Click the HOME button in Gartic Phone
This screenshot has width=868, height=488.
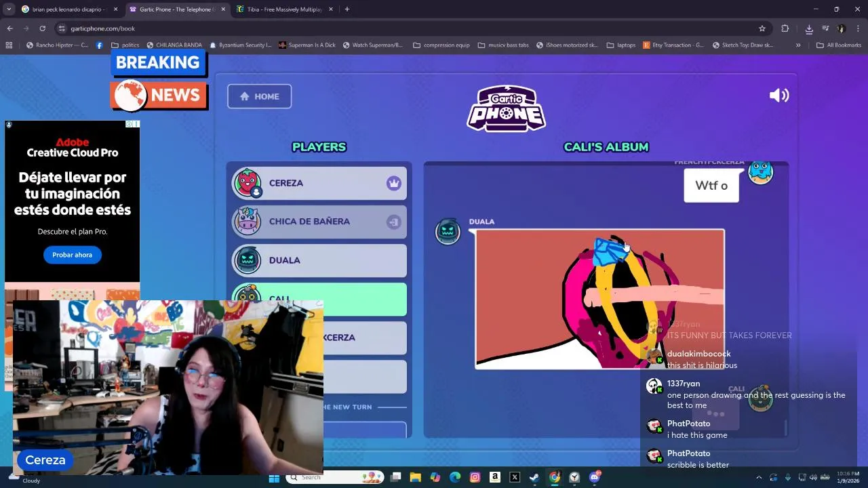[259, 96]
